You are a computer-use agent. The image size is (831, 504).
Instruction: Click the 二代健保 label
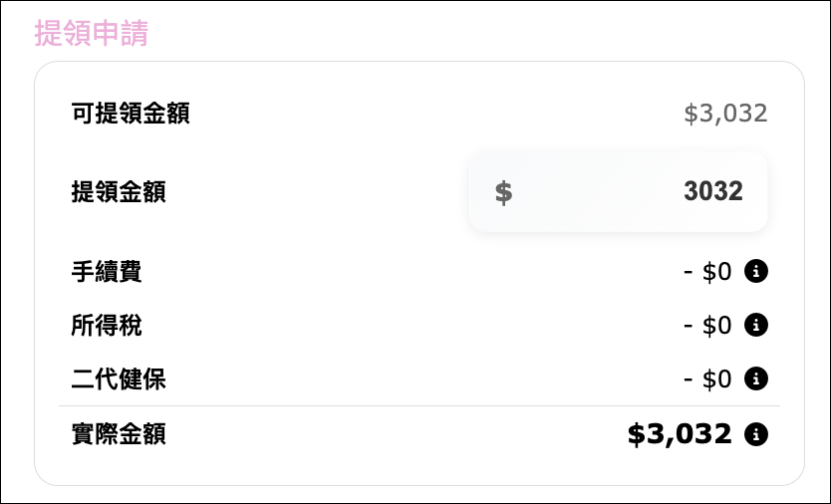click(x=119, y=378)
